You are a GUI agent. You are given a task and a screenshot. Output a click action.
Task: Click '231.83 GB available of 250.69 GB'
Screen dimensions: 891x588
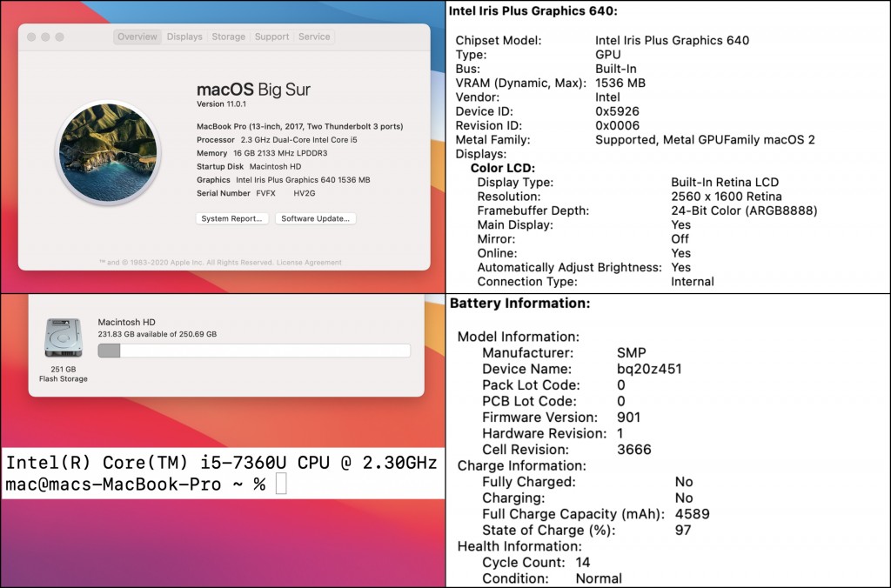coord(157,334)
